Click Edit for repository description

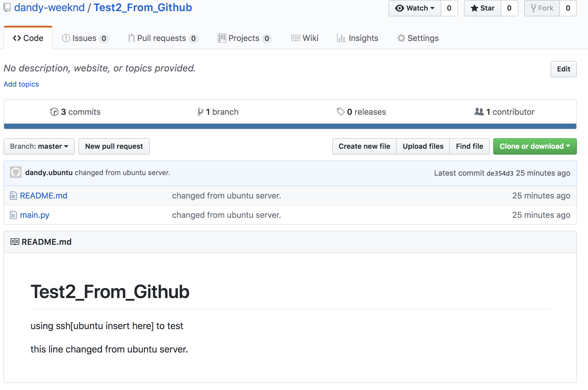[x=563, y=69]
